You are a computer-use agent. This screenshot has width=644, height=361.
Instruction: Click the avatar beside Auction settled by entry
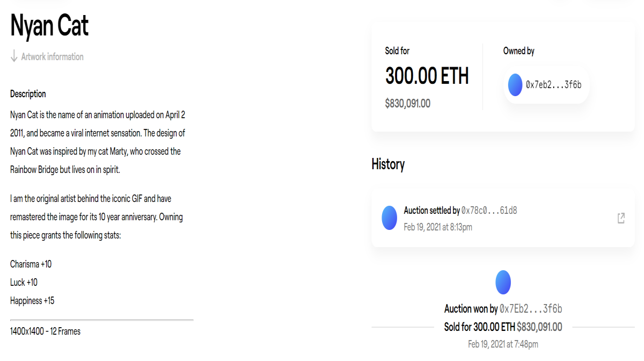(389, 218)
